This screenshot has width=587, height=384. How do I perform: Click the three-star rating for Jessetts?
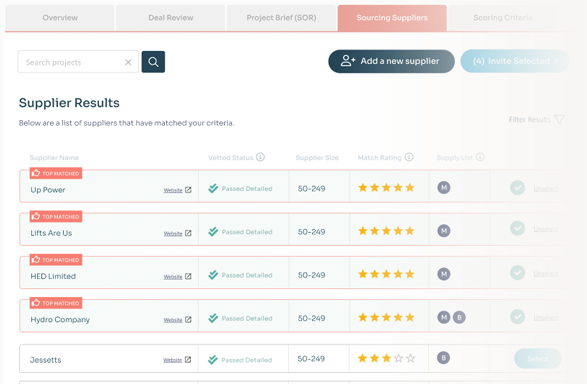[386, 358]
